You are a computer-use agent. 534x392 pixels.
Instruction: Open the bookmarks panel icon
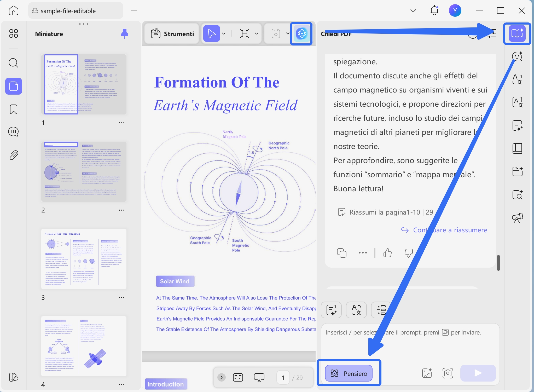point(13,109)
